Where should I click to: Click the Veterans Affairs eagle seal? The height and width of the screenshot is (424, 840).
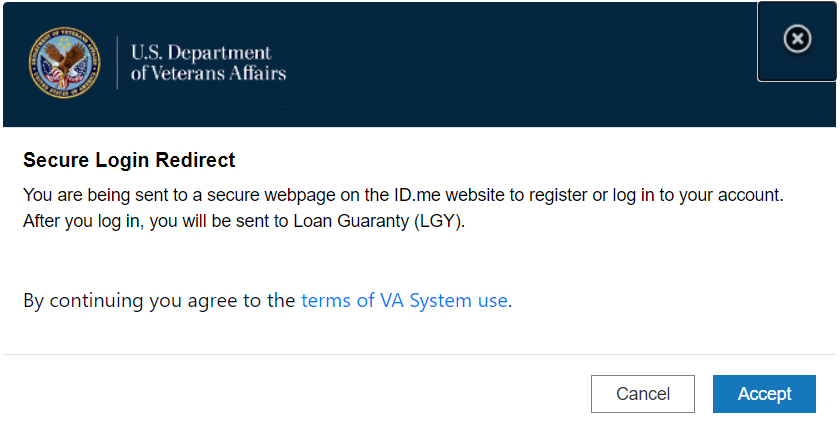click(x=64, y=64)
